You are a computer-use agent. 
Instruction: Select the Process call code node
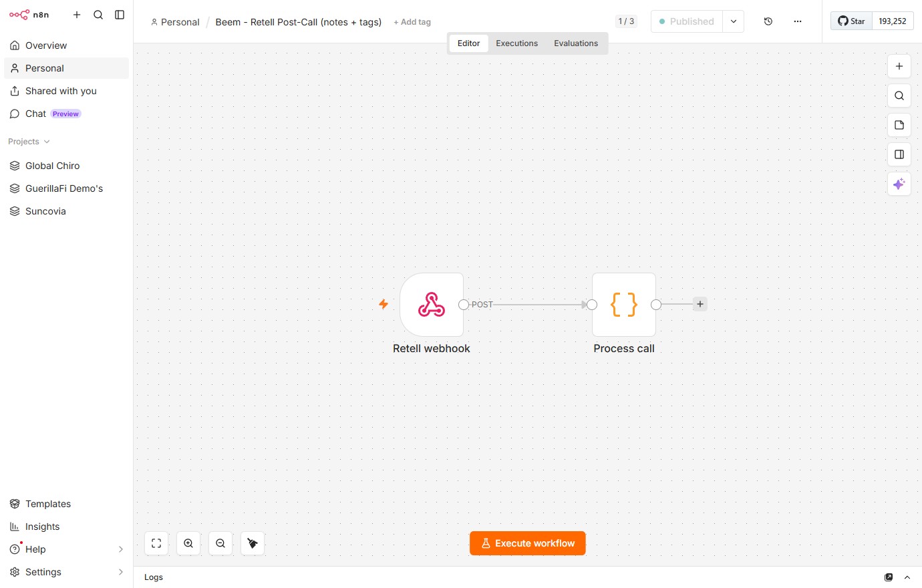point(624,305)
